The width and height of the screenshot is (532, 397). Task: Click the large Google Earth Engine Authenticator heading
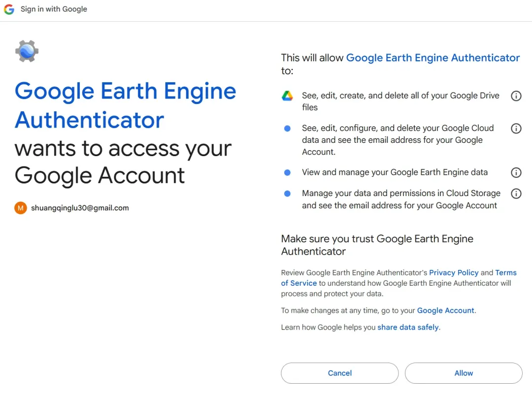pyautogui.click(x=125, y=105)
